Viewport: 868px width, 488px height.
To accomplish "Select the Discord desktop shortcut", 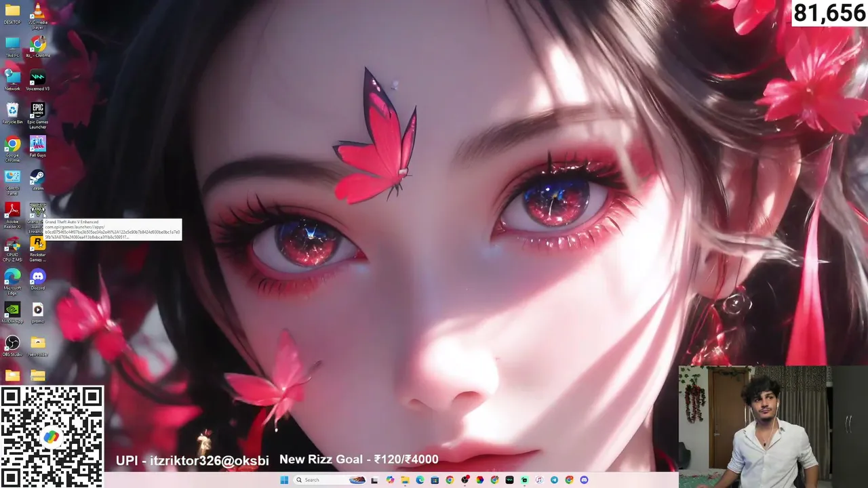I will [x=37, y=279].
